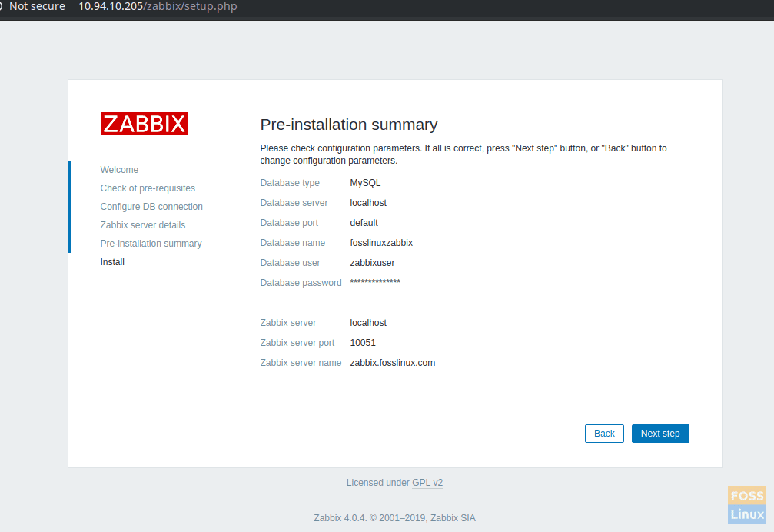Click the masked database password value
Image resolution: width=774 pixels, height=532 pixels.
375,282
